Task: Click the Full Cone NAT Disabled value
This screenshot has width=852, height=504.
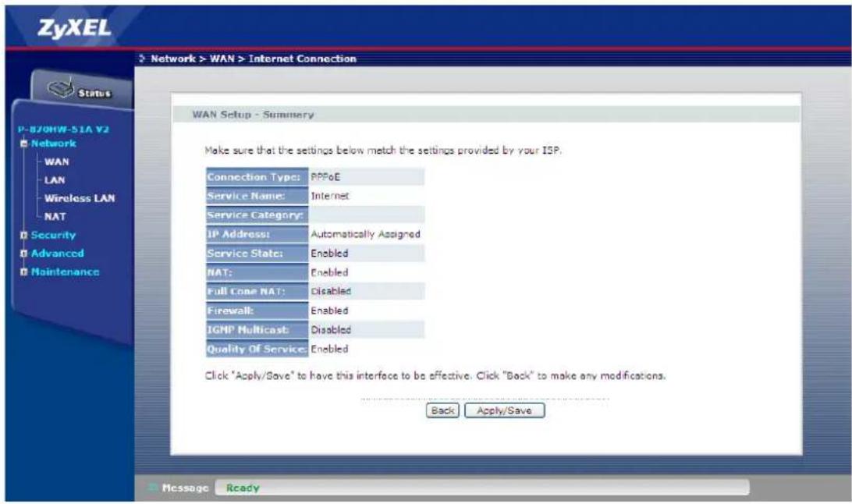Action: click(x=331, y=291)
